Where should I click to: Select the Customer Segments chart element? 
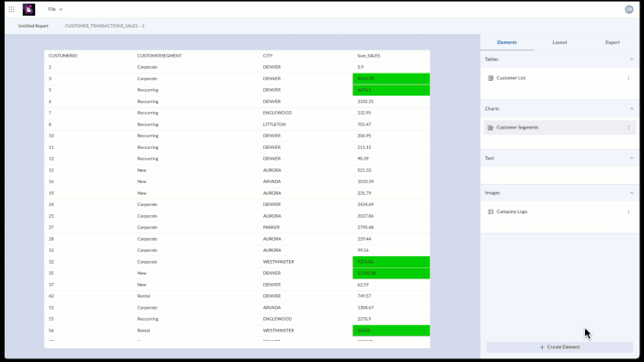tap(559, 128)
